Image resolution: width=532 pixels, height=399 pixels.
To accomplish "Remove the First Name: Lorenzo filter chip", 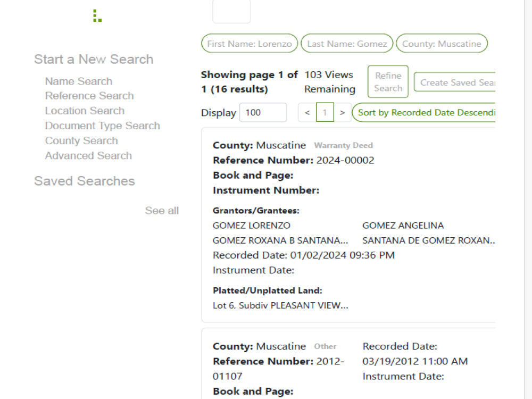I will pos(249,43).
